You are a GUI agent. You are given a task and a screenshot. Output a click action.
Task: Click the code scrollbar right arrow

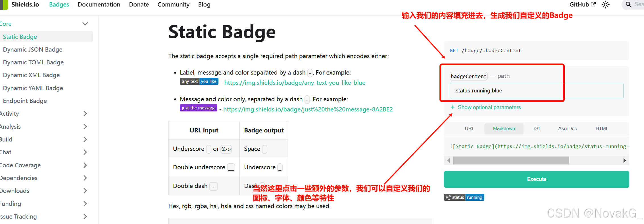[624, 160]
